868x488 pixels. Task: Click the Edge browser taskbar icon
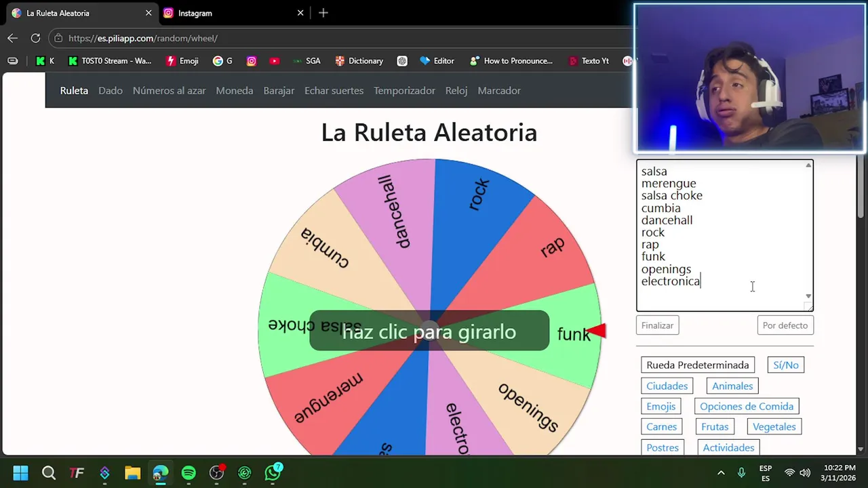pyautogui.click(x=161, y=472)
